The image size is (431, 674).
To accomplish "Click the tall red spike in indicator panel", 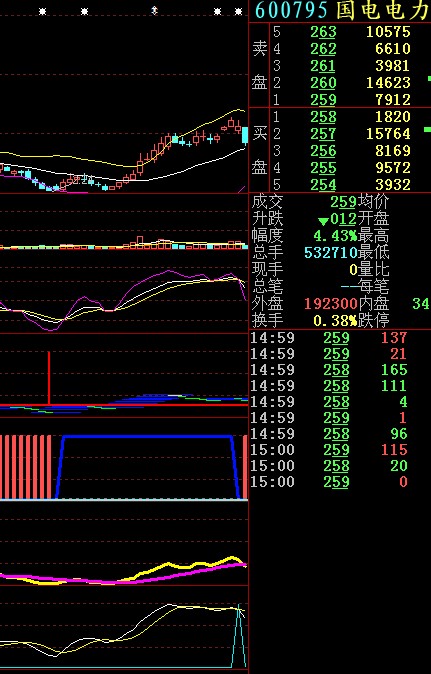I will pyautogui.click(x=49, y=377).
